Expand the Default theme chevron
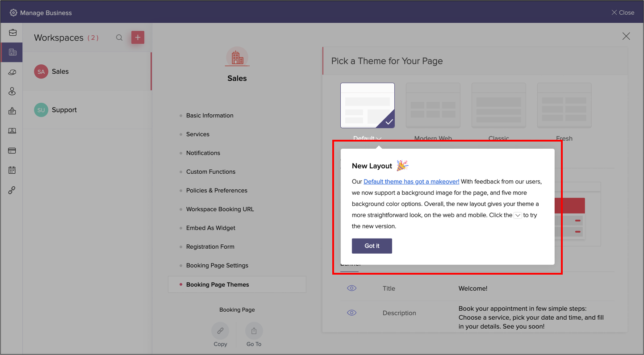Viewport: 644px width, 355px height. 379,138
